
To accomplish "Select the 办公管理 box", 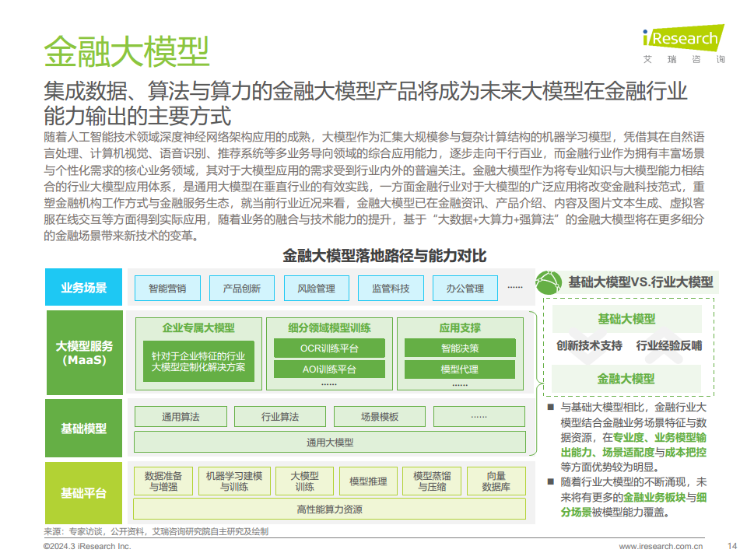I will tap(465, 289).
